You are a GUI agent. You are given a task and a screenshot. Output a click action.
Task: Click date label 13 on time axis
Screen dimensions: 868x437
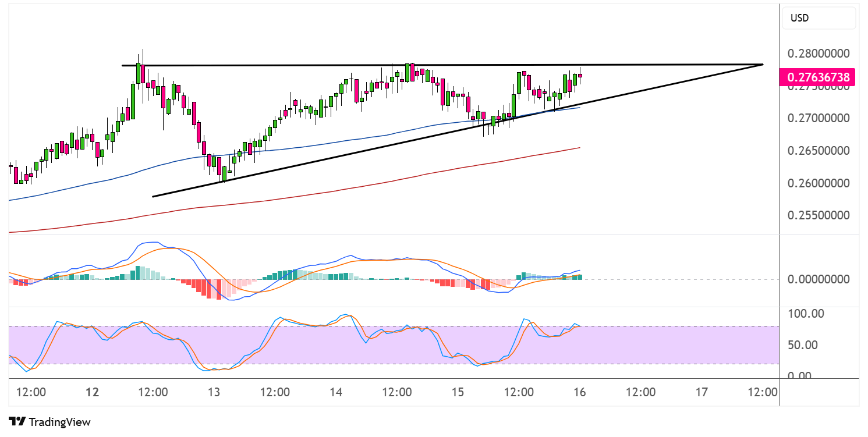[x=214, y=392]
